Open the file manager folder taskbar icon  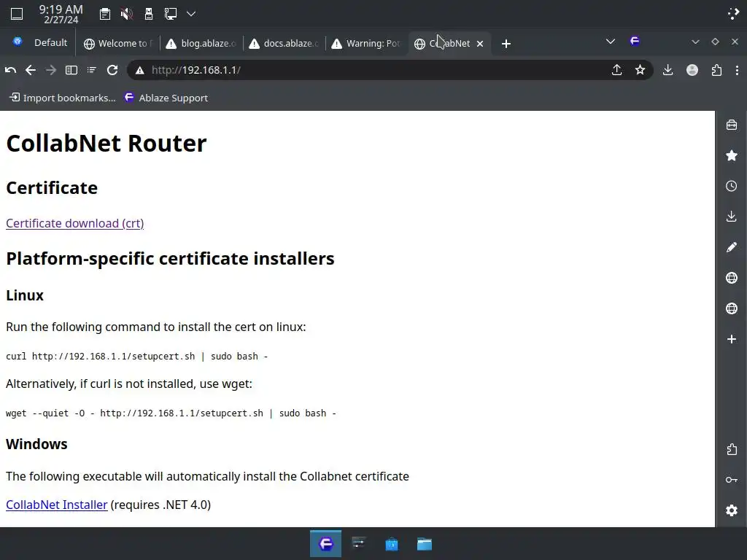(425, 544)
